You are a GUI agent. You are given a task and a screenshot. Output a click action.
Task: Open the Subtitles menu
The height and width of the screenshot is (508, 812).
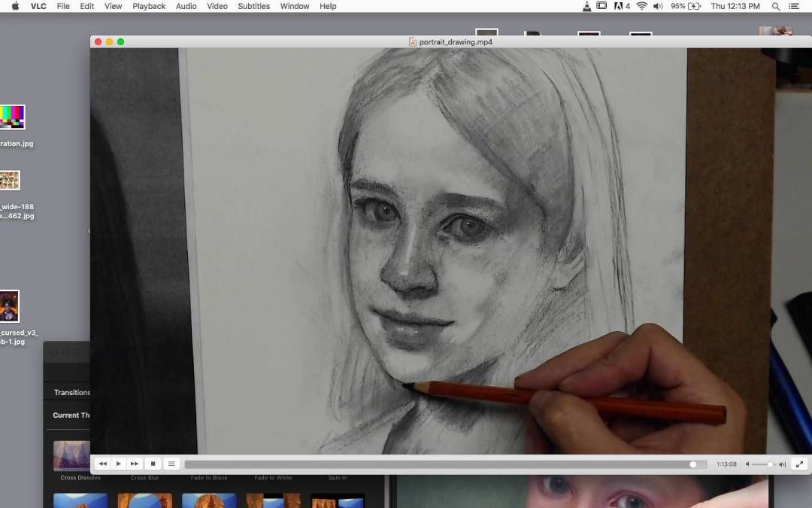(x=253, y=6)
